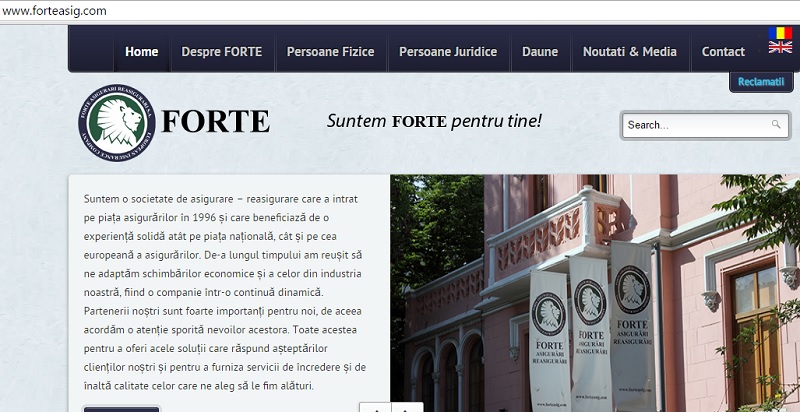Viewport: 800px width, 412px height.
Task: Open the Daune menu item
Action: point(540,52)
